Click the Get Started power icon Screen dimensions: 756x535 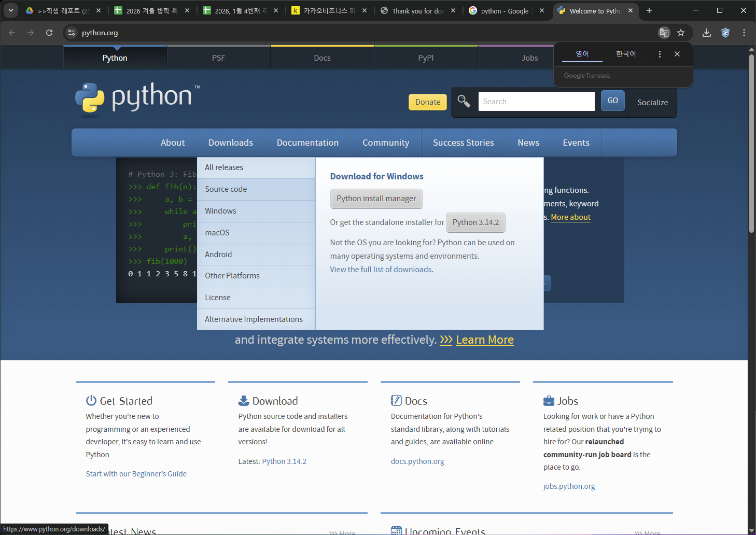click(x=91, y=400)
